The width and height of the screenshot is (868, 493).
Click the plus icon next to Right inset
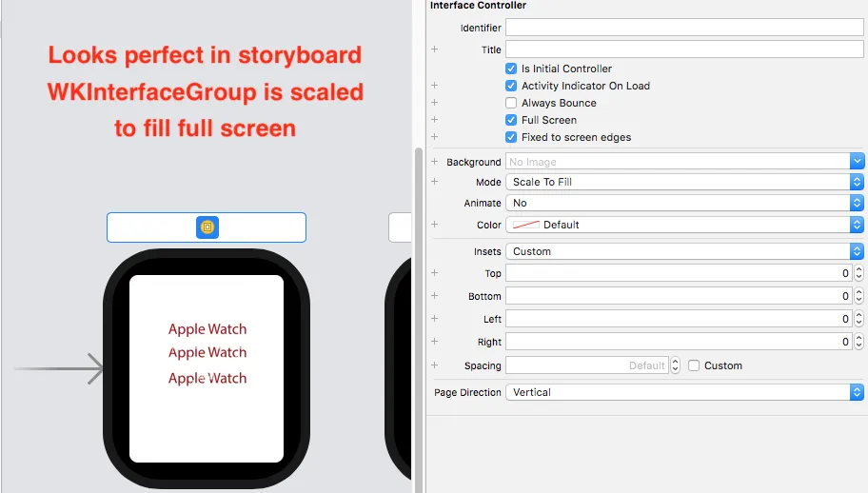(435, 342)
